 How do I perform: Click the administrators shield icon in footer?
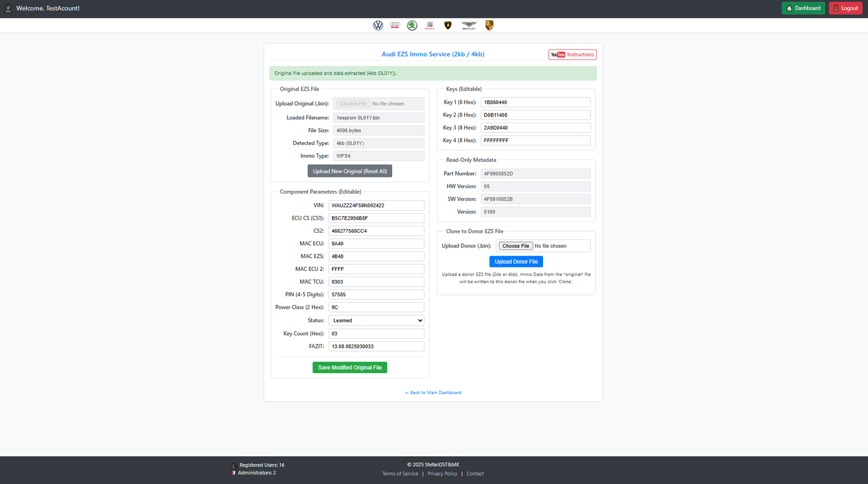pyautogui.click(x=234, y=473)
